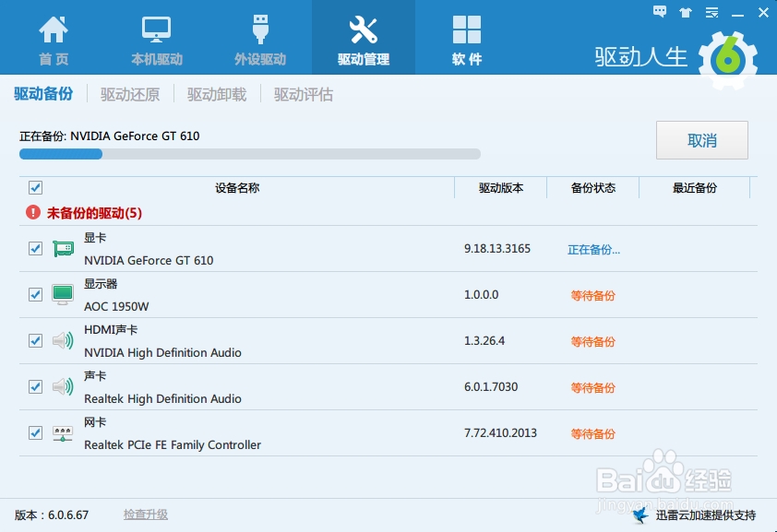Click the 最近备份 column header
Viewport: 777px width, 532px height.
coord(695,187)
